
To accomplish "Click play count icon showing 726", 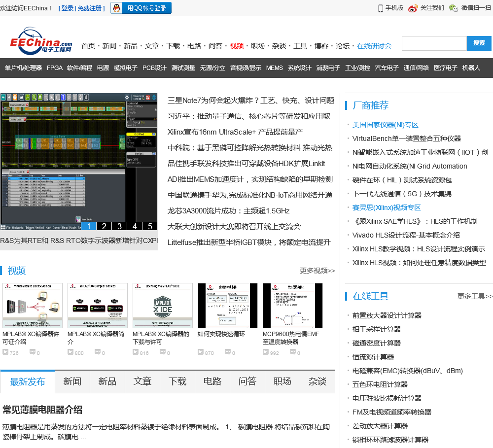I will [5, 352].
